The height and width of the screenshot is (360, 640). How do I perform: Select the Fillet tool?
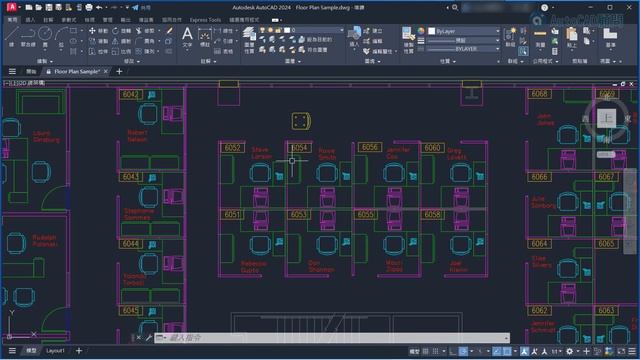[x=145, y=41]
